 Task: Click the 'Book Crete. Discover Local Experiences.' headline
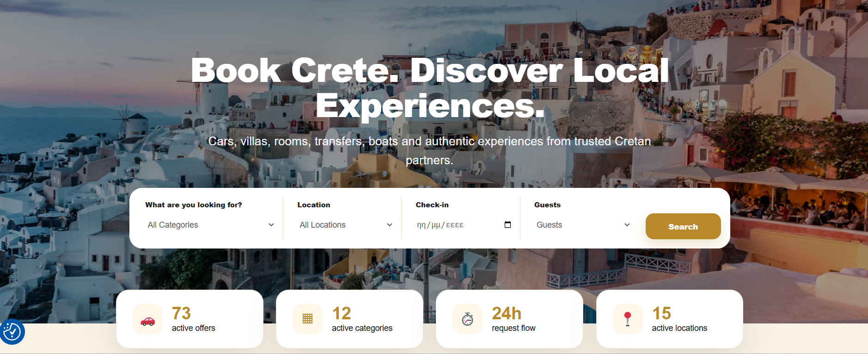430,88
